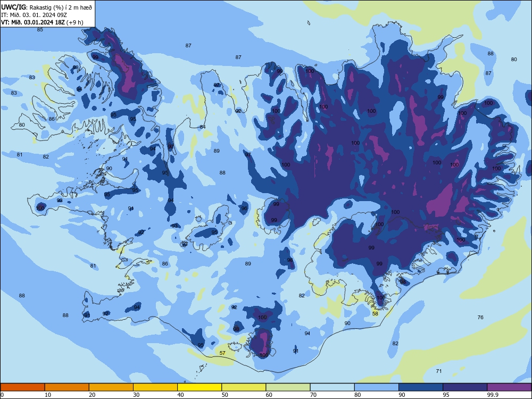Select the 50–60 pale yellow legend swatch
The height and width of the screenshot is (399, 532).
[244, 387]
